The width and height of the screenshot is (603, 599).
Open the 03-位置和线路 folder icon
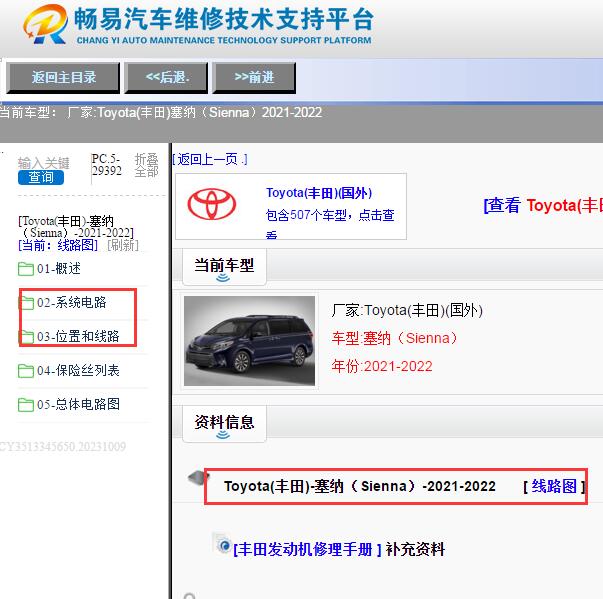26,336
